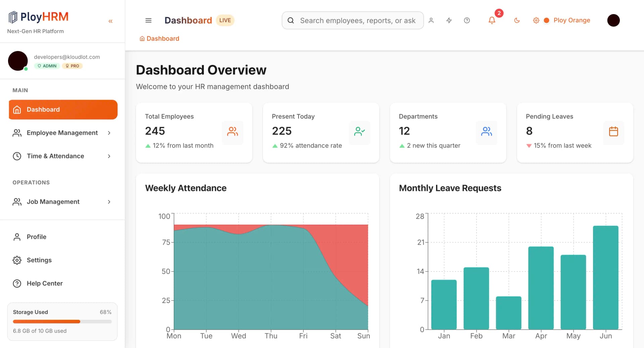This screenshot has width=644, height=348.
Task: Open the Time & Attendance icon in sidebar
Action: [17, 156]
